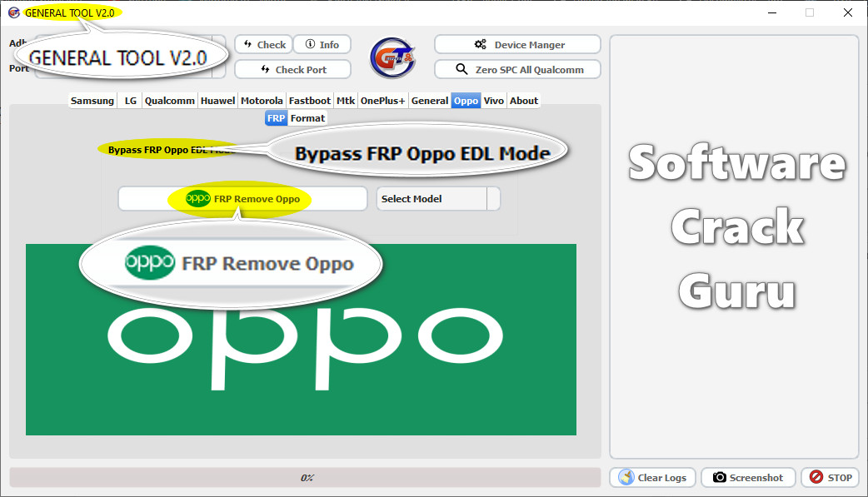Switch to the LG tab
This screenshot has width=868, height=497.
(130, 101)
